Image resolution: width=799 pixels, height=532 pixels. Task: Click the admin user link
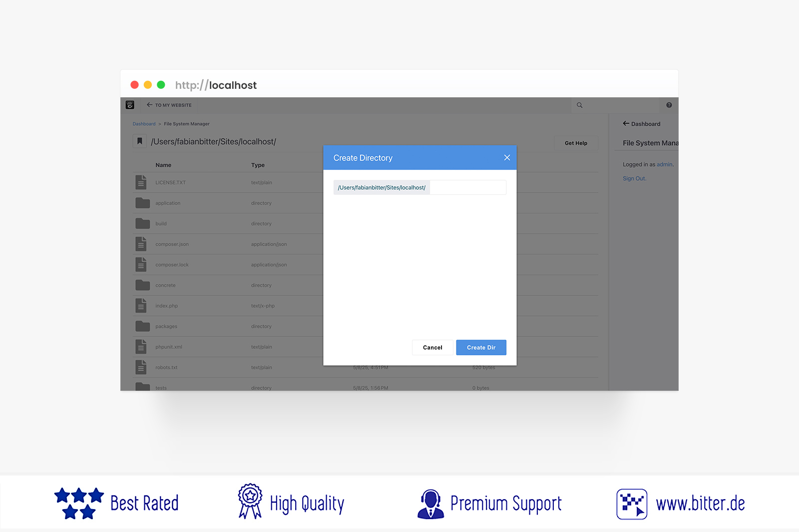(x=664, y=164)
